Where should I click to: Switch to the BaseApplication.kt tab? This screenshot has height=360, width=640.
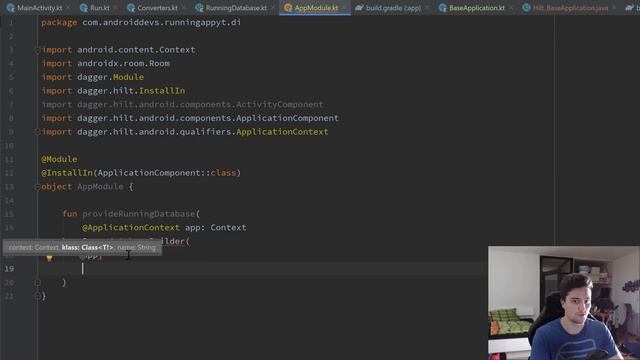click(477, 8)
